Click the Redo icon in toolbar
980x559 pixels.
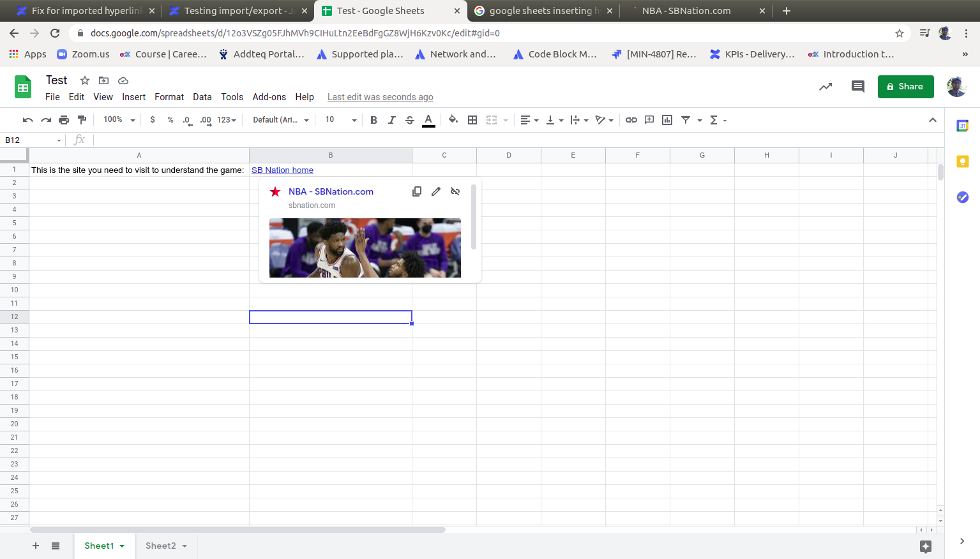tap(46, 120)
